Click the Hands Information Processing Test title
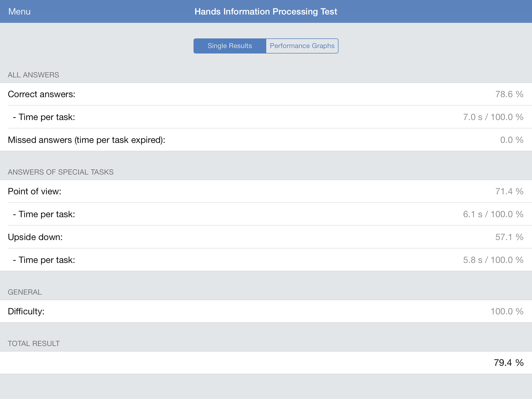 [x=266, y=11]
